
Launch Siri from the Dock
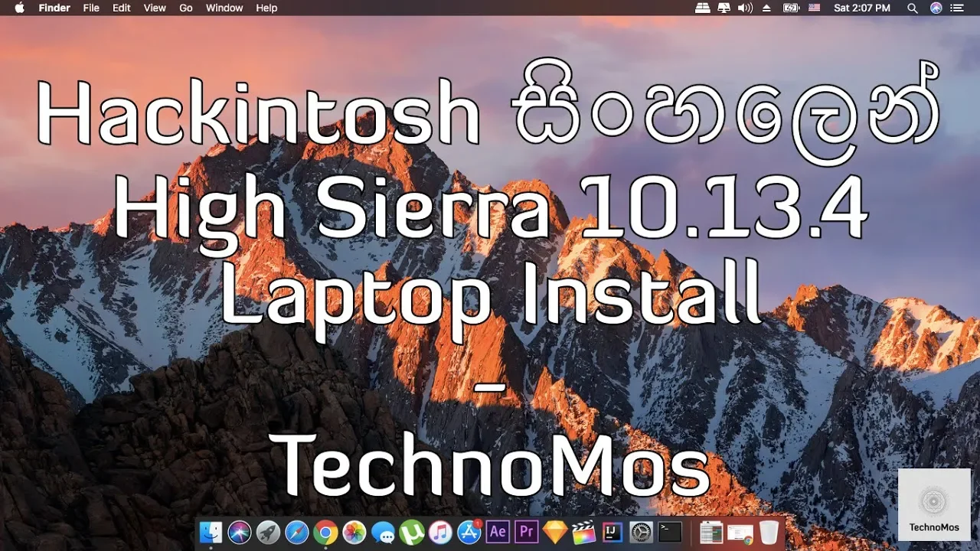[x=239, y=532]
